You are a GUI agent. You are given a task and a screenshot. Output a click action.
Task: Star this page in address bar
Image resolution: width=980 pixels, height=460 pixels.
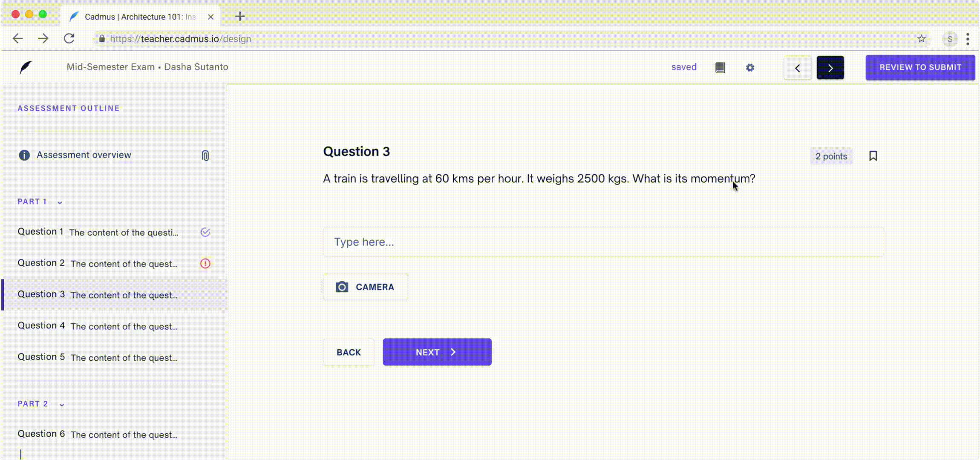(x=922, y=39)
